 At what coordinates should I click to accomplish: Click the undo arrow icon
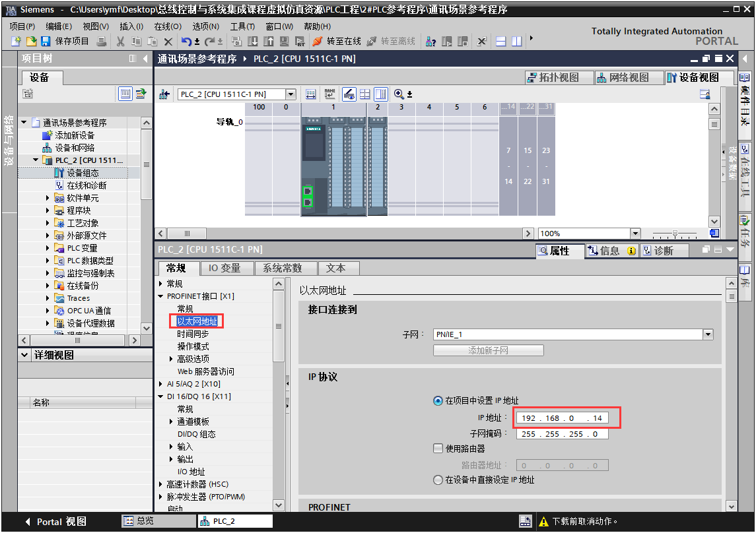[x=187, y=42]
